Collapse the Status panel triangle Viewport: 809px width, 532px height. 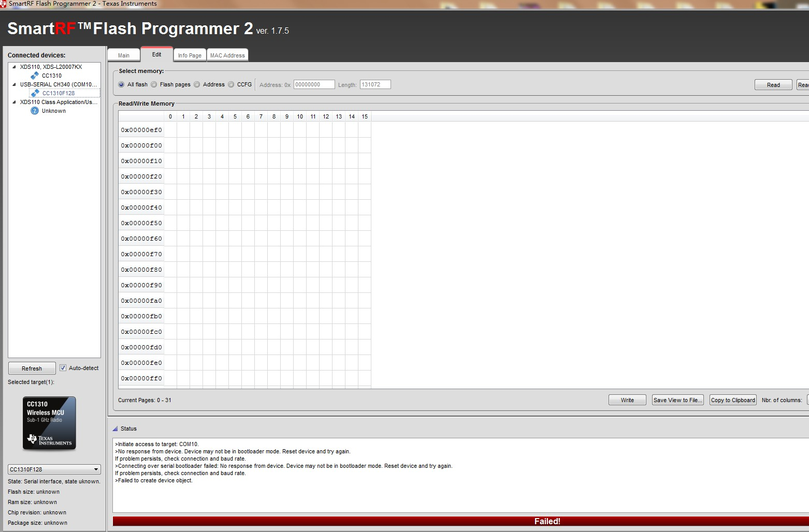tap(115, 428)
